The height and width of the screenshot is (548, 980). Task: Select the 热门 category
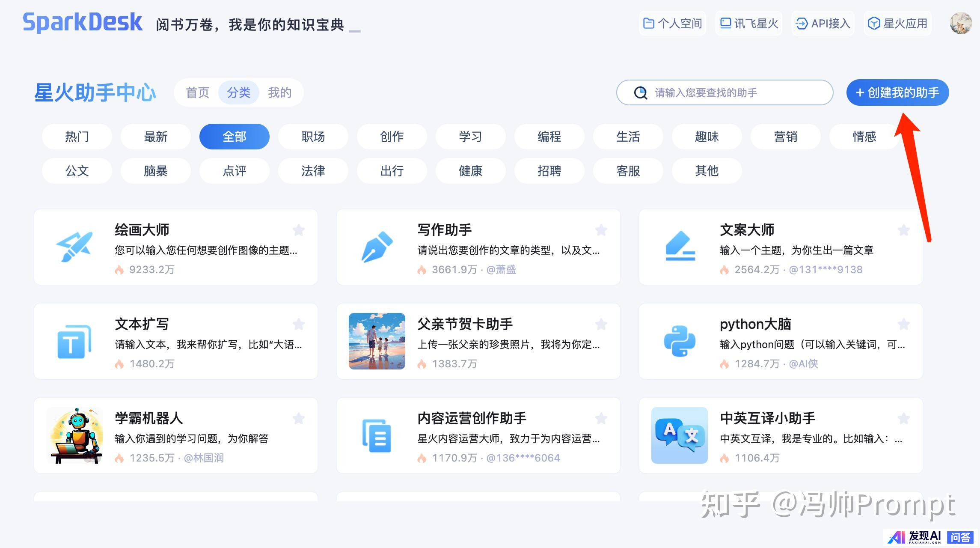click(x=77, y=137)
